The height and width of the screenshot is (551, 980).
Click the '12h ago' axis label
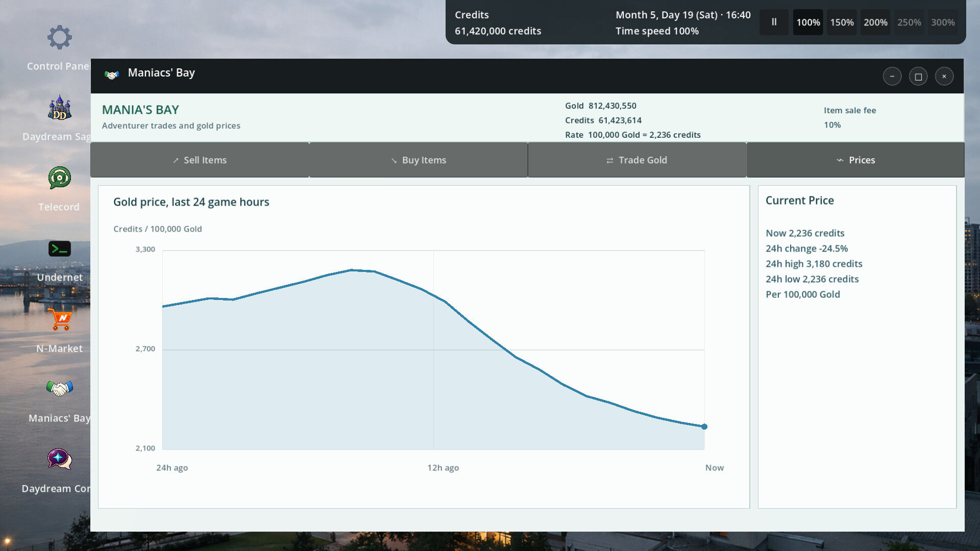tap(443, 468)
